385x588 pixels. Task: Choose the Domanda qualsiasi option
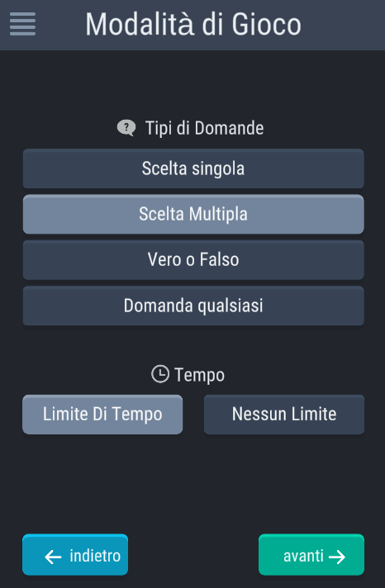click(193, 306)
